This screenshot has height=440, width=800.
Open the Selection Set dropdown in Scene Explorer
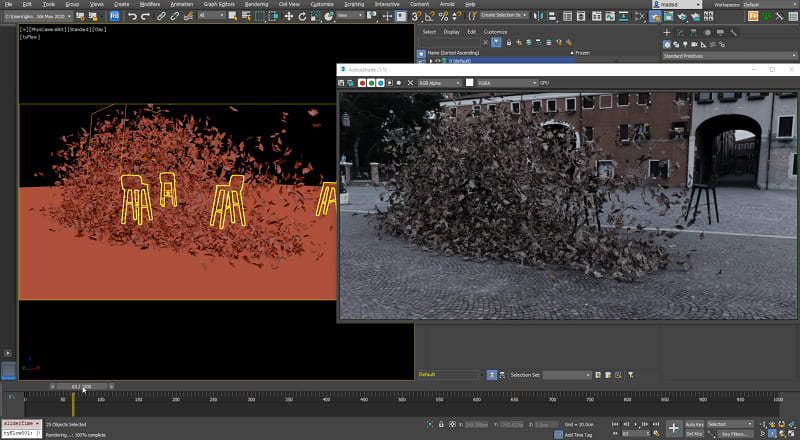pyautogui.click(x=566, y=375)
